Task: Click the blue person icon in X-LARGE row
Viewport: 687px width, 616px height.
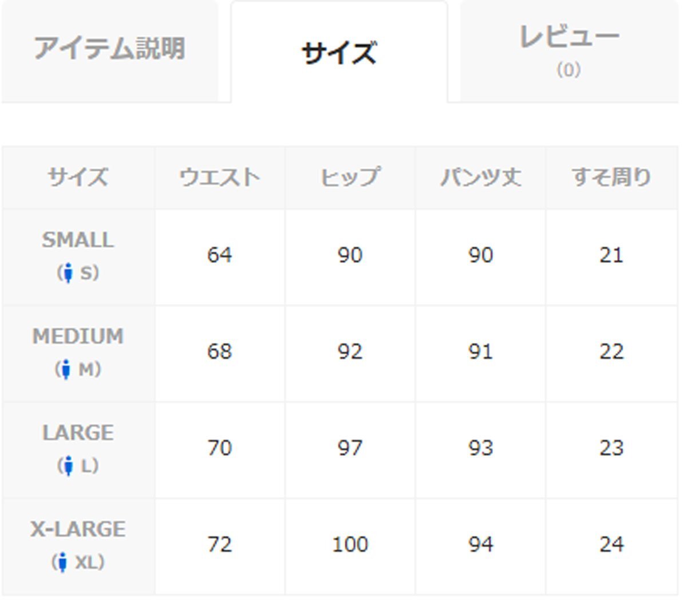Action: pos(63,562)
